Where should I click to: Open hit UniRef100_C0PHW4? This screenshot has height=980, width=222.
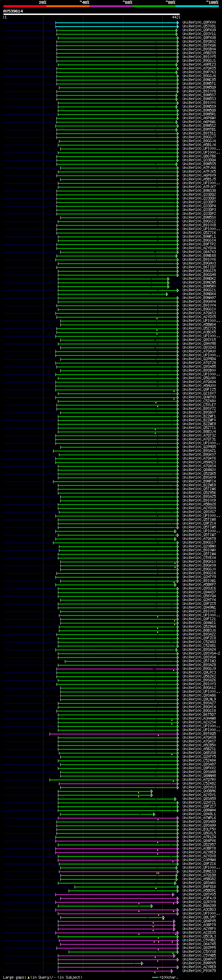(199, 860)
